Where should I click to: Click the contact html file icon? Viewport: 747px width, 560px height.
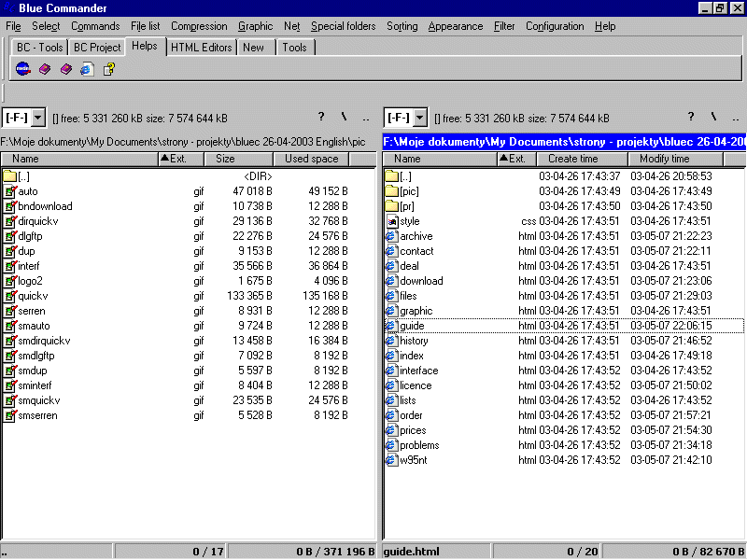coord(391,251)
